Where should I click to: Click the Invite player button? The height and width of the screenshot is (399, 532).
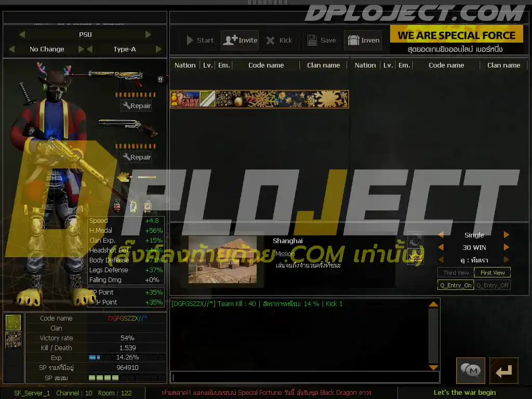[240, 41]
